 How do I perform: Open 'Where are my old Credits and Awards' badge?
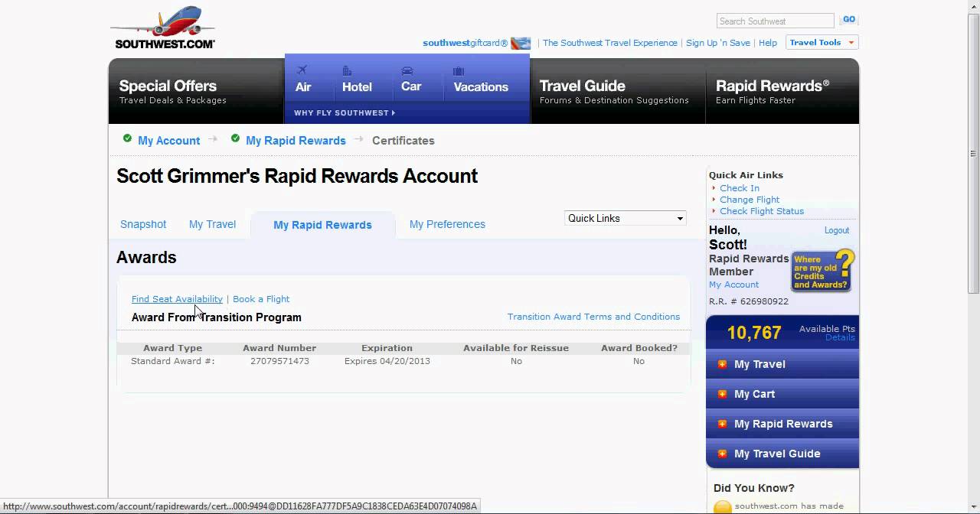(x=823, y=271)
